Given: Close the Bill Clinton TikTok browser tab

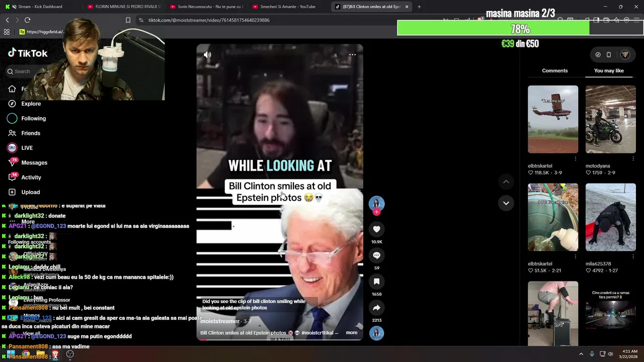Looking at the screenshot, I should click(407, 7).
